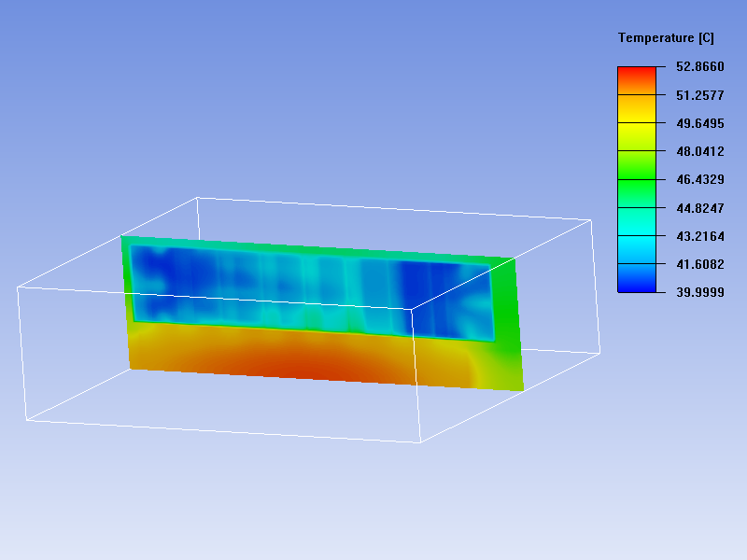Screen dimensions: 747x560
Task: Select the yellow band of the color legend
Action: pyautogui.click(x=637, y=136)
